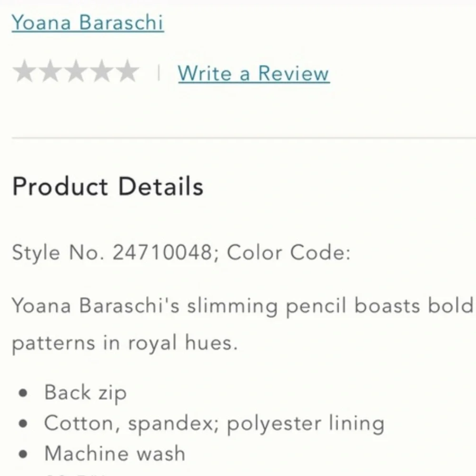This screenshot has width=476, height=476.
Task: Open the Write a Review link
Action: click(253, 73)
